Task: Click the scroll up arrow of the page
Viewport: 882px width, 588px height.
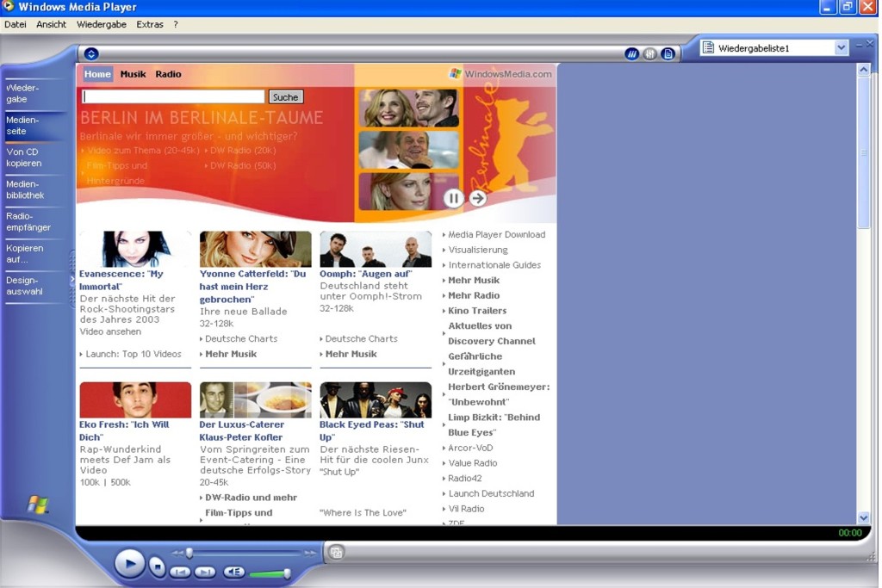Action: (x=863, y=70)
